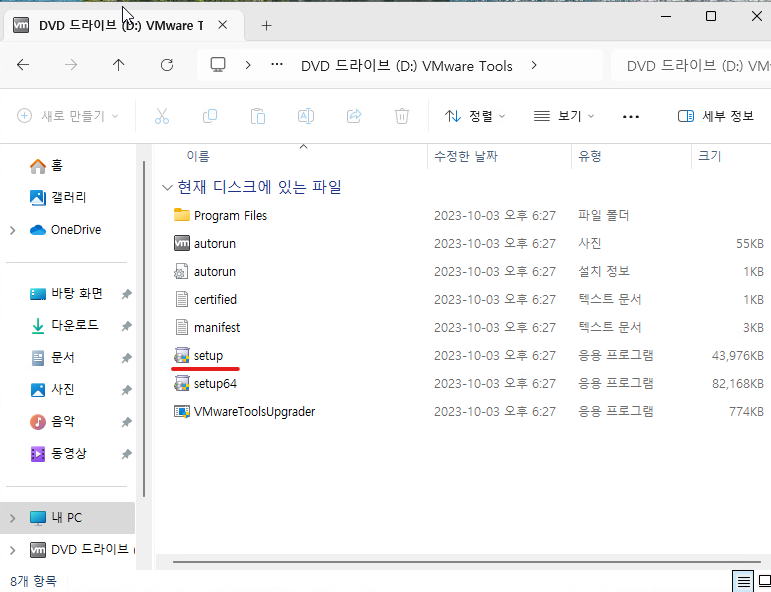The width and height of the screenshot is (771, 592).
Task: Click the 43,976KB size of setup
Action: click(x=738, y=355)
